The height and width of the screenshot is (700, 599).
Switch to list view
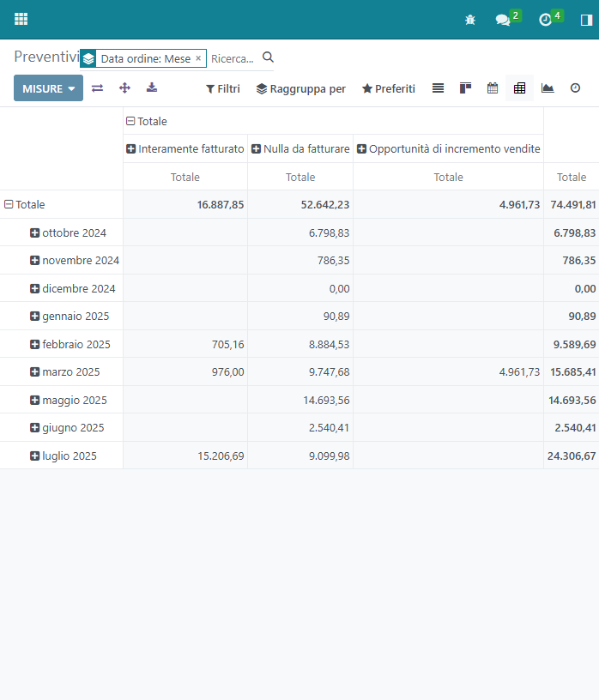click(x=438, y=88)
